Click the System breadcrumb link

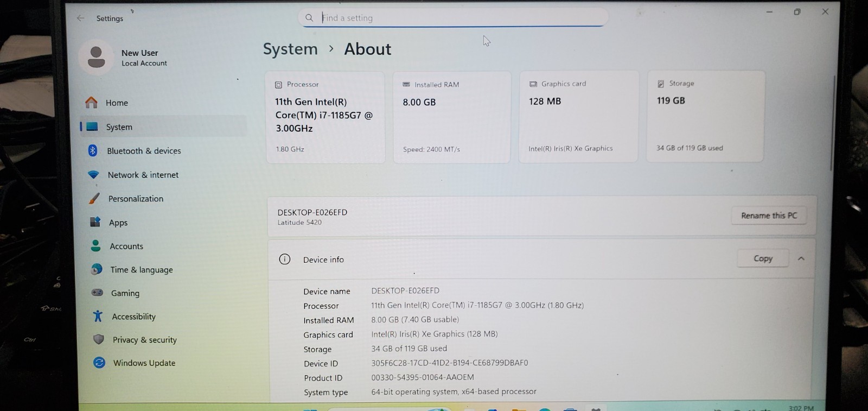tap(290, 49)
